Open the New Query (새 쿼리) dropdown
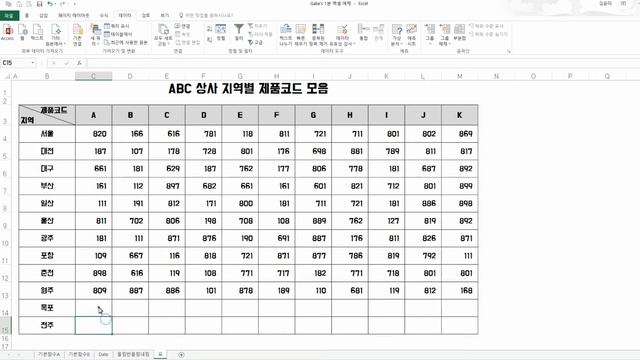 pyautogui.click(x=95, y=35)
